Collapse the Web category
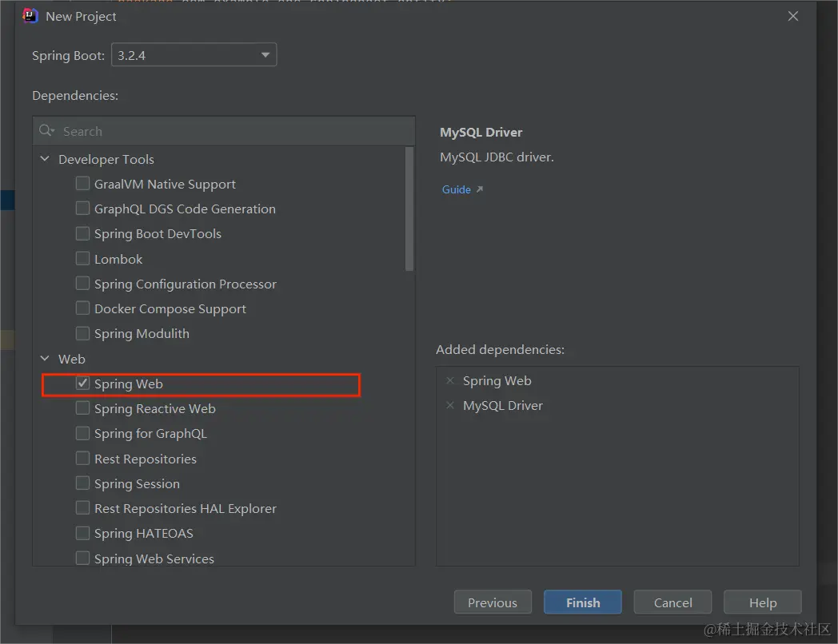Viewport: 838px width, 644px height. pos(45,358)
